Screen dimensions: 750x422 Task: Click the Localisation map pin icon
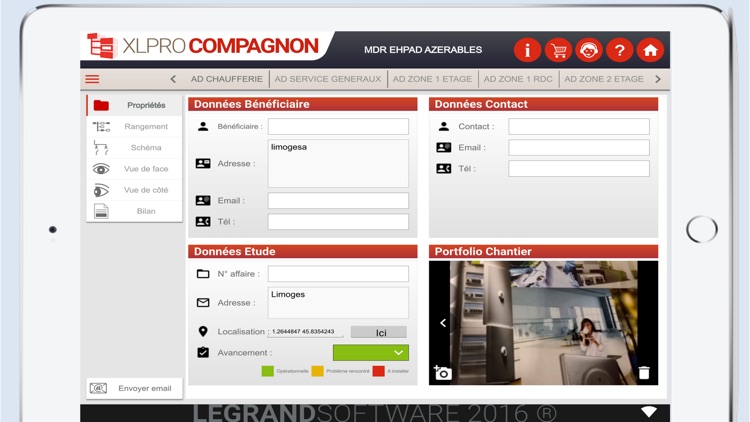pos(203,331)
